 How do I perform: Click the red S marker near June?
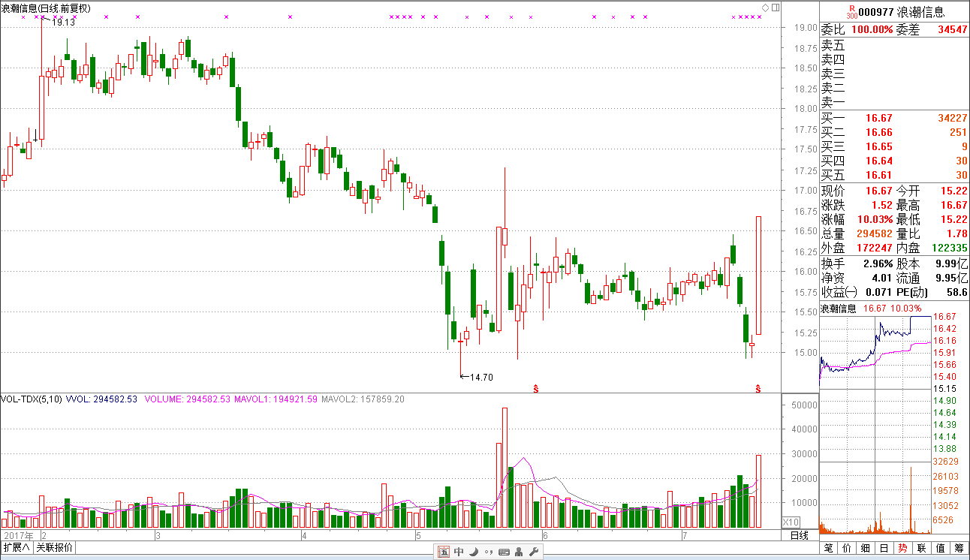click(536, 388)
